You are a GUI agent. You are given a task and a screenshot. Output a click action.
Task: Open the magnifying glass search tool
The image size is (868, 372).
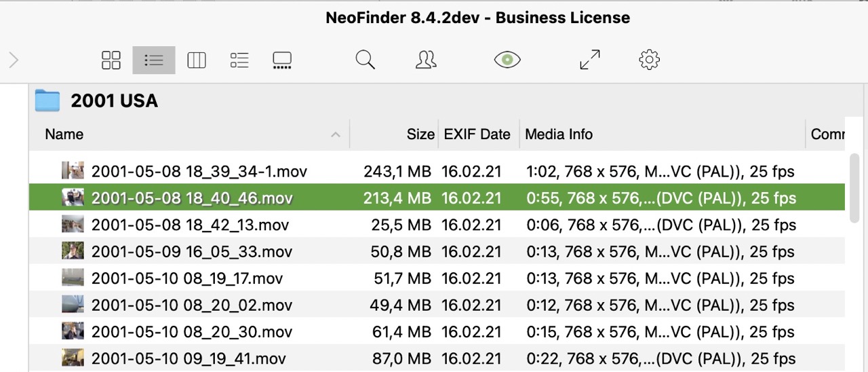(365, 60)
